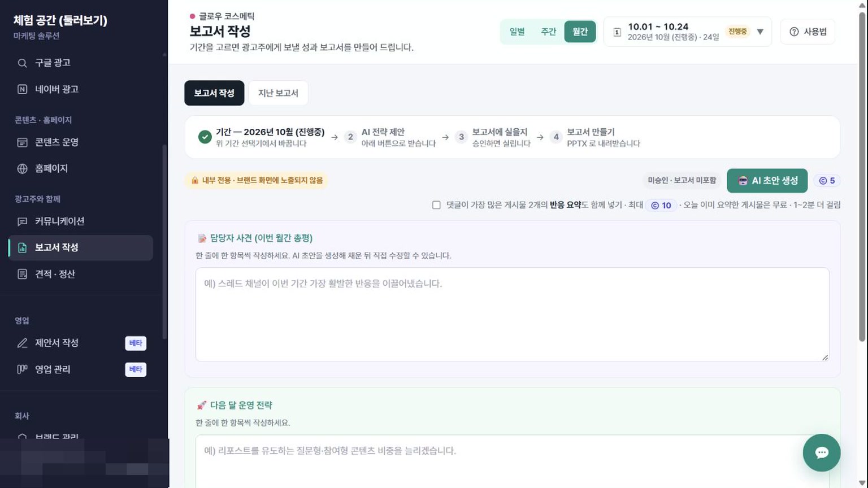Expand the date range dropdown arrow
Screen dimensions: 868x488
coord(760,32)
